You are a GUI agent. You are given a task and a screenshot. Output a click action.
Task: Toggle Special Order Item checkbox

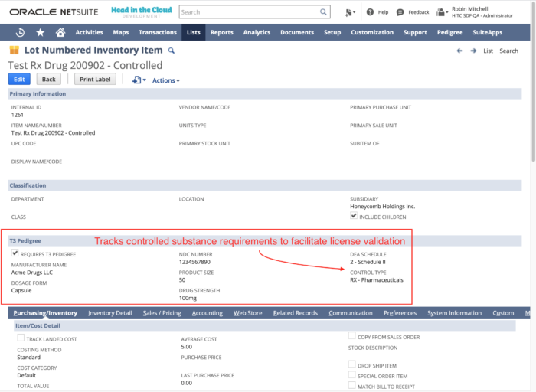coord(352,375)
